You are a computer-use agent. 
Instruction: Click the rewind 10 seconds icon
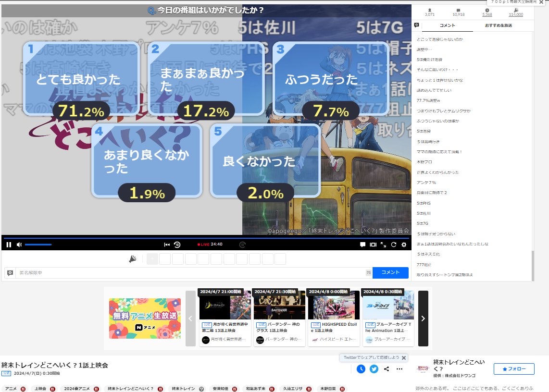click(x=177, y=245)
